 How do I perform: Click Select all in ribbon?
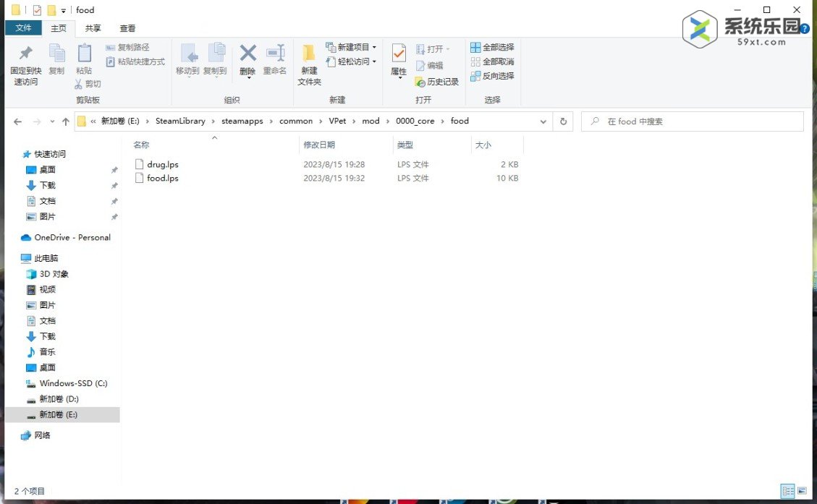pyautogui.click(x=492, y=47)
